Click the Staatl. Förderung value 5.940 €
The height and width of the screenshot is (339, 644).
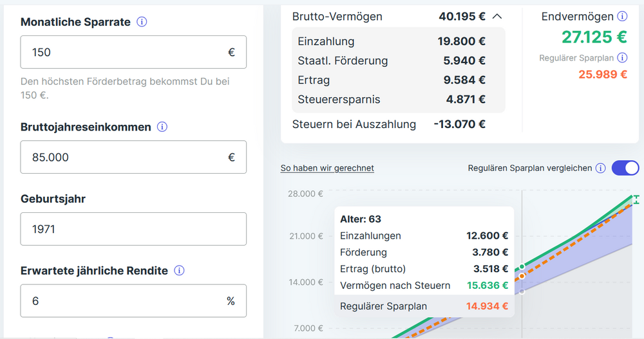point(464,60)
